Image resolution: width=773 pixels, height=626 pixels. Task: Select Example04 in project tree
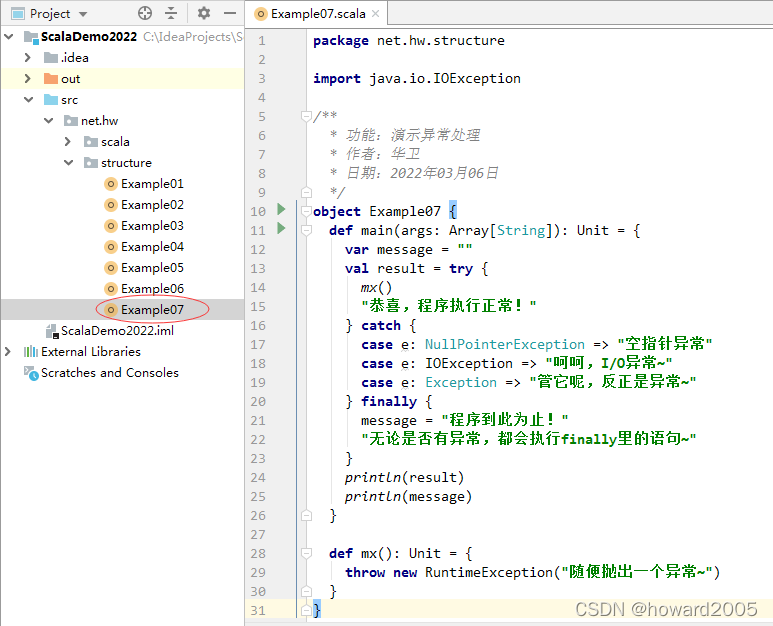click(152, 246)
